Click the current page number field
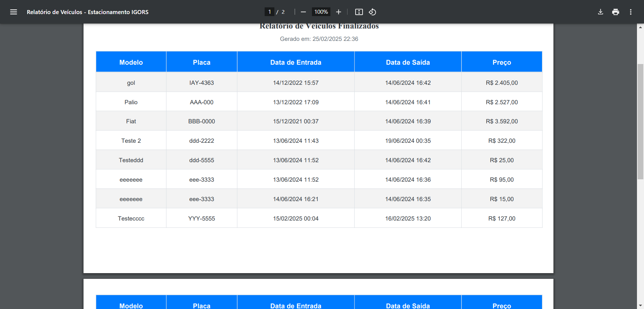This screenshot has width=644, height=309. 269,12
